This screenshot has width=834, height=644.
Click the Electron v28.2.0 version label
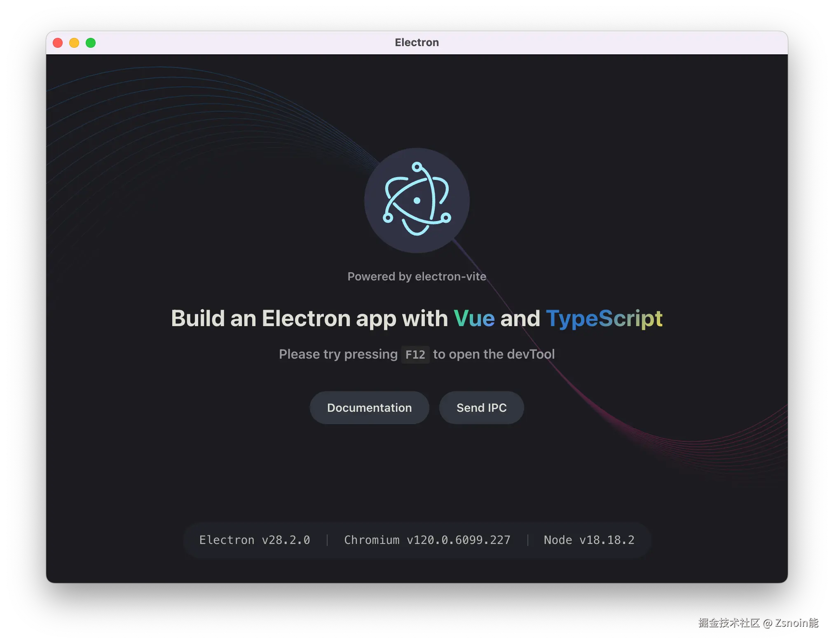(254, 540)
